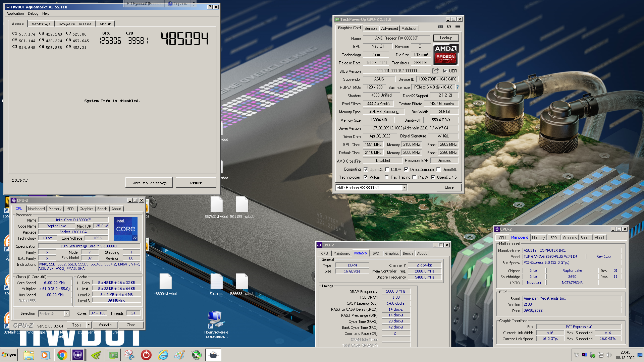Toggle the OpenCL checkbox
The image size is (644, 362).
(x=366, y=170)
